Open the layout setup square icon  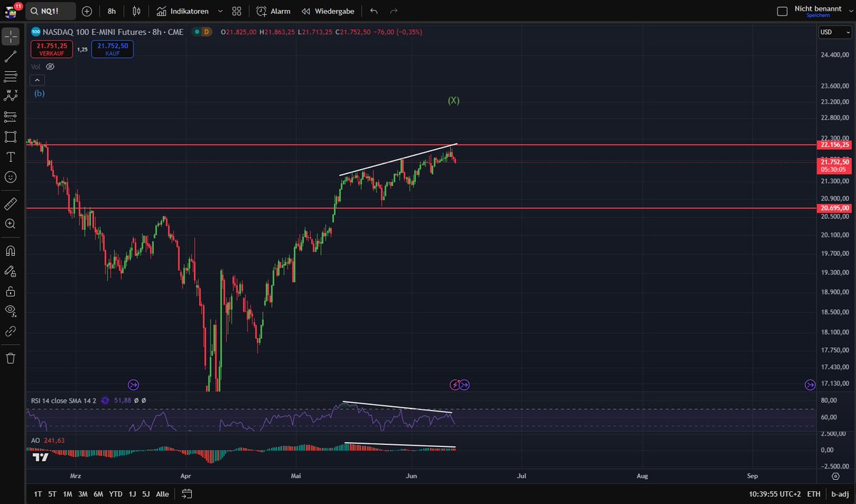coord(782,11)
